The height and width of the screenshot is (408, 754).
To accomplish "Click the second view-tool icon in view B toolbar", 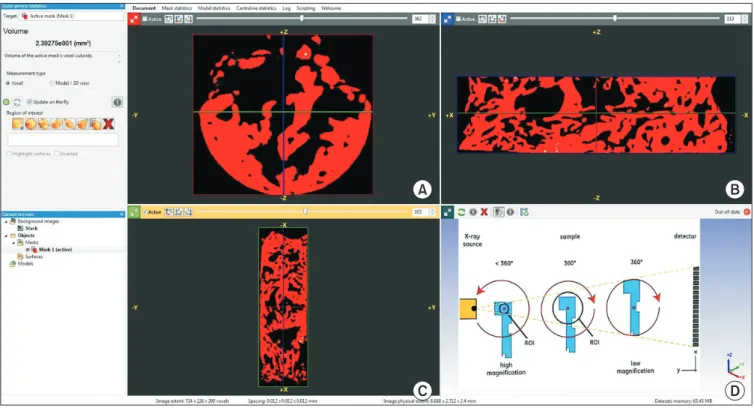I will (492, 19).
